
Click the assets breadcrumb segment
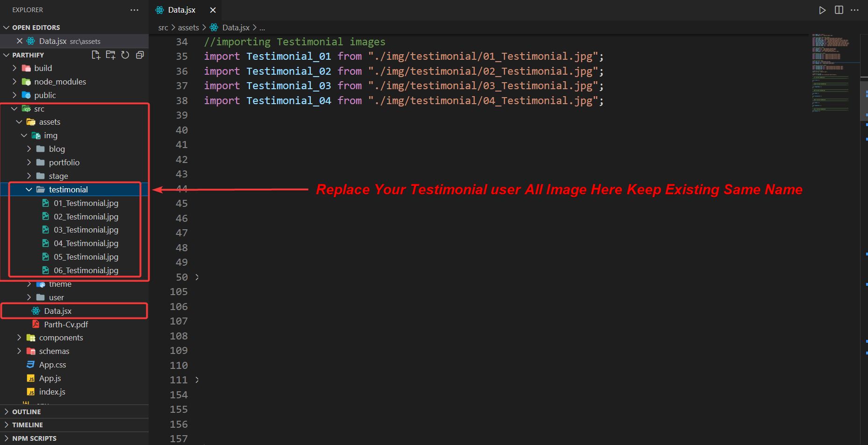tap(188, 28)
